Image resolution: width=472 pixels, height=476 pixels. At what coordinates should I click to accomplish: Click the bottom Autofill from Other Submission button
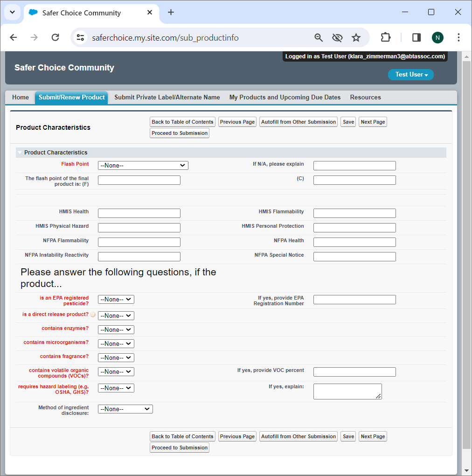[x=298, y=436]
